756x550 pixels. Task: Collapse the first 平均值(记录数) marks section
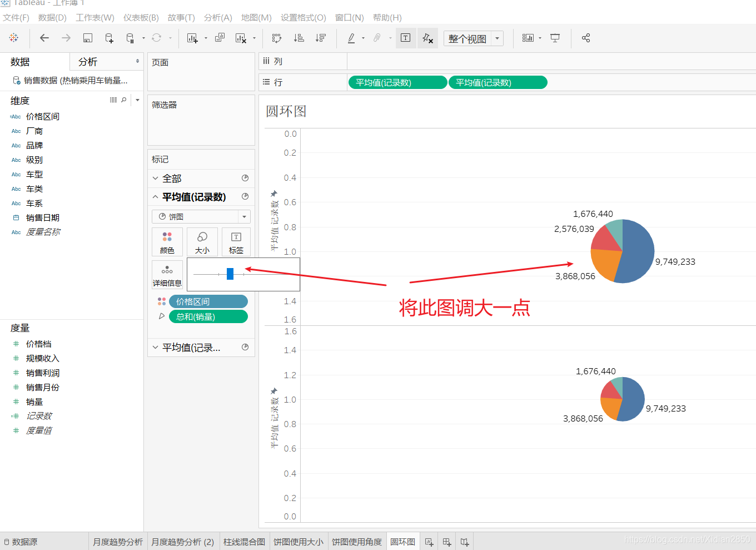point(156,196)
